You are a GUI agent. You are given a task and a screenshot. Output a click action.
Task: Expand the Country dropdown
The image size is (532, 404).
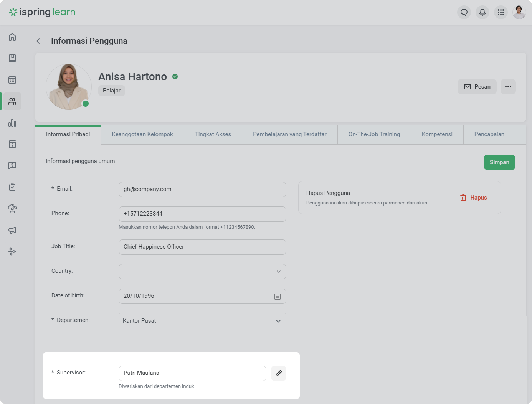pos(279,272)
